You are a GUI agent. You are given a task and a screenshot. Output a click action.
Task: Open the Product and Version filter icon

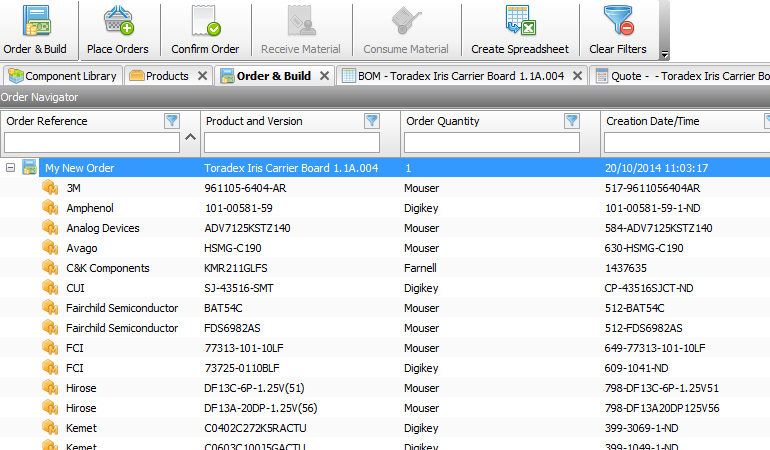372,121
